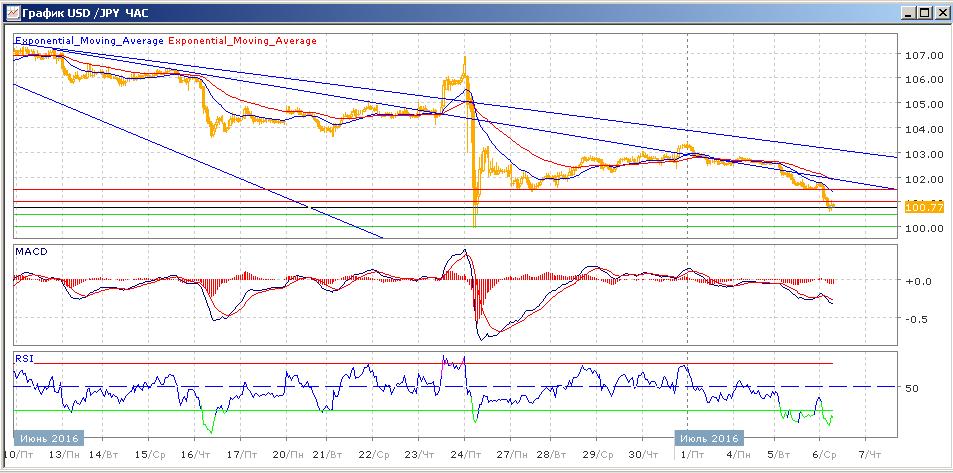Click the window title График USD/JPY ЧАС
Viewport: 953px width, 473px height.
[87, 12]
